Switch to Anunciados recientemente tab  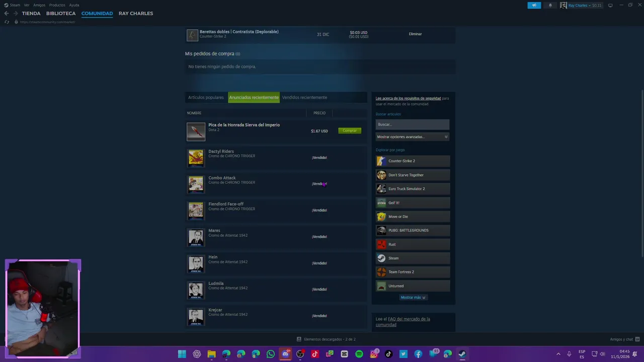pyautogui.click(x=254, y=98)
